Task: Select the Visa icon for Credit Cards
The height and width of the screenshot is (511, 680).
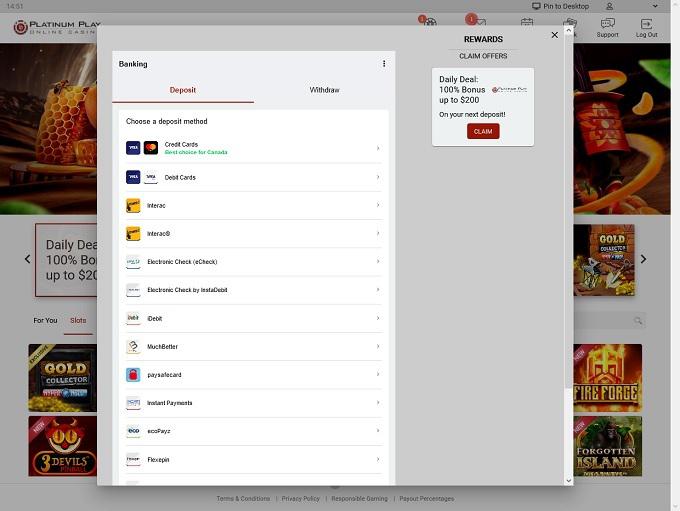Action: tap(133, 148)
